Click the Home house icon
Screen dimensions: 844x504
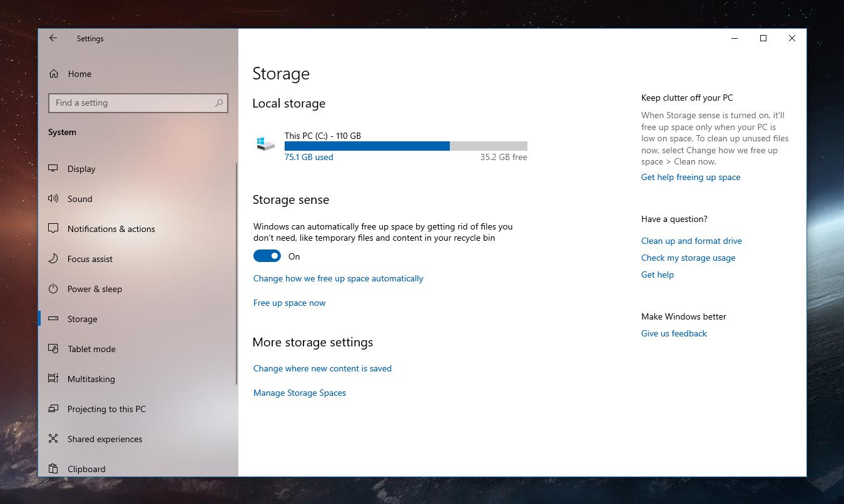(x=54, y=74)
